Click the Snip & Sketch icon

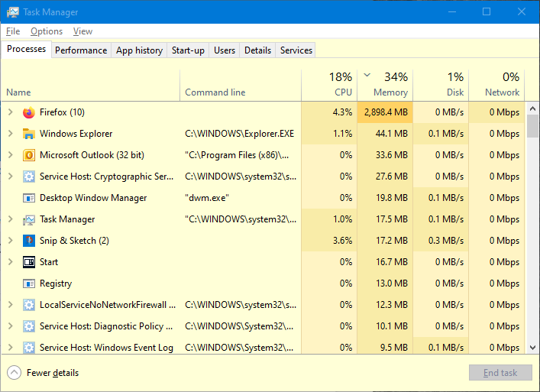[29, 241]
